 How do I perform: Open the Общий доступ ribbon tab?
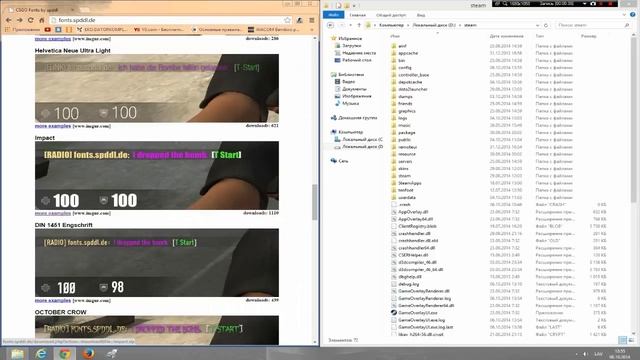(x=391, y=15)
